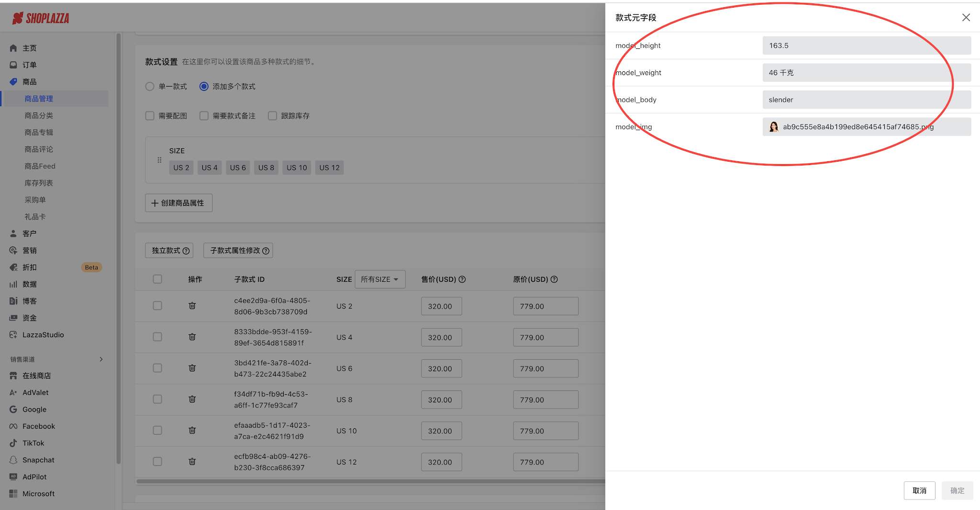
Task: Click the horizontal scrollbar under the variants table
Action: click(x=371, y=481)
